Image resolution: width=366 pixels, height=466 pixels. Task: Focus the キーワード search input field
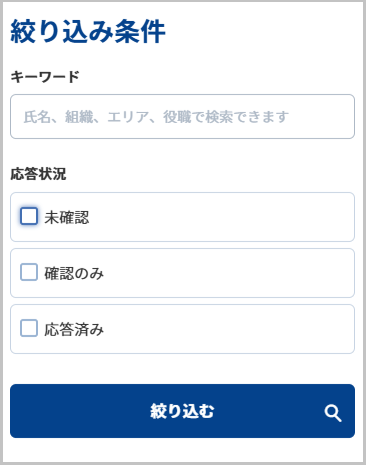[182, 116]
